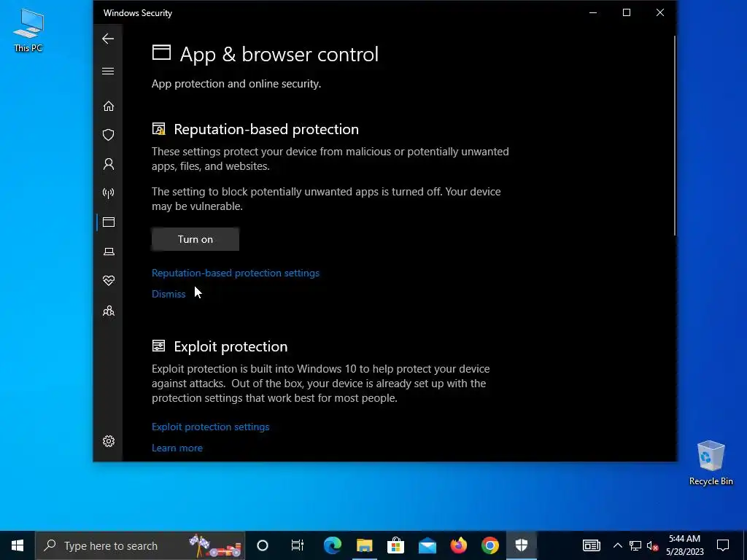Dismiss the reputation-based protection warning

(x=169, y=294)
